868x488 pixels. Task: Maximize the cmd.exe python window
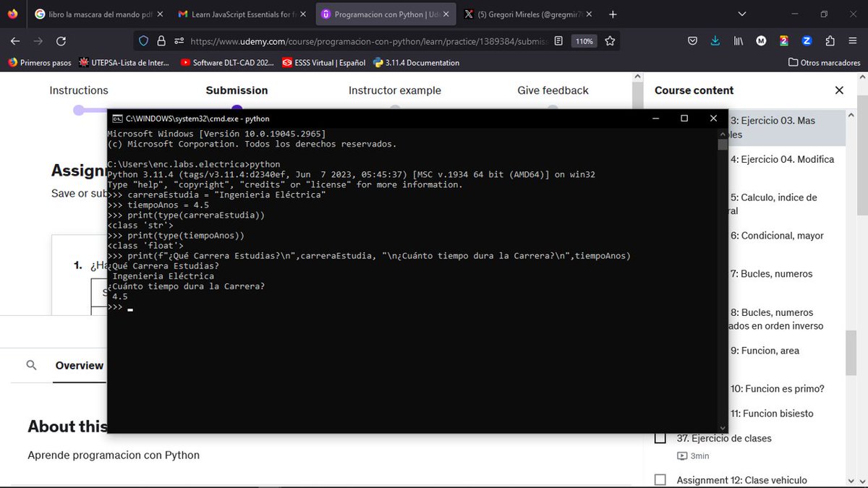(684, 119)
